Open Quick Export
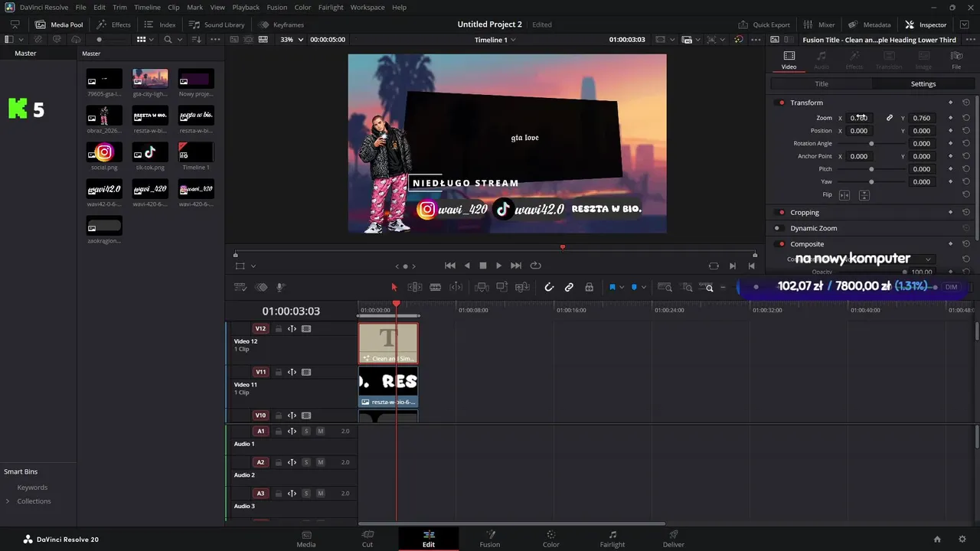The height and width of the screenshot is (551, 980). point(763,24)
